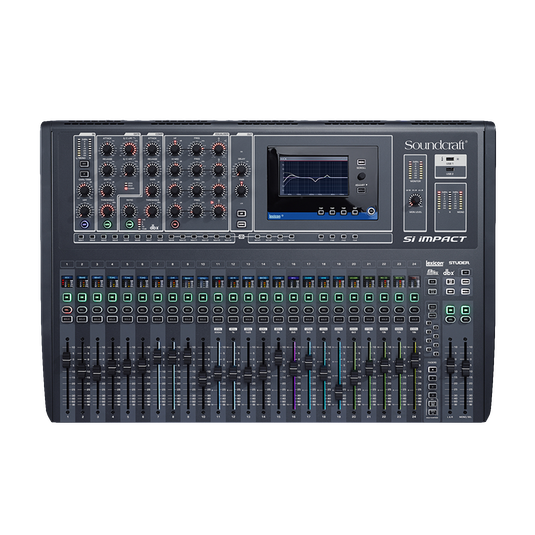Toggle the left green master ON button
535x535 pixels.
tap(450, 310)
